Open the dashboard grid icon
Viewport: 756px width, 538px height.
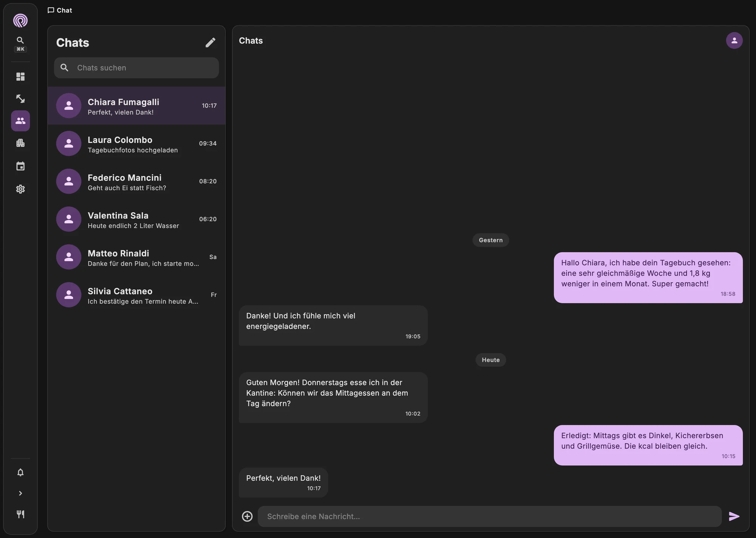point(20,77)
